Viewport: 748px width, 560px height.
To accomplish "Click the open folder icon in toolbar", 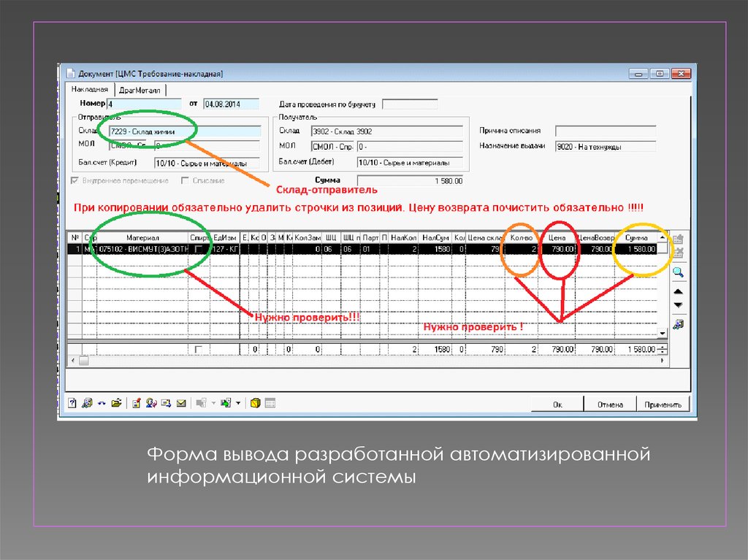I will [x=115, y=403].
